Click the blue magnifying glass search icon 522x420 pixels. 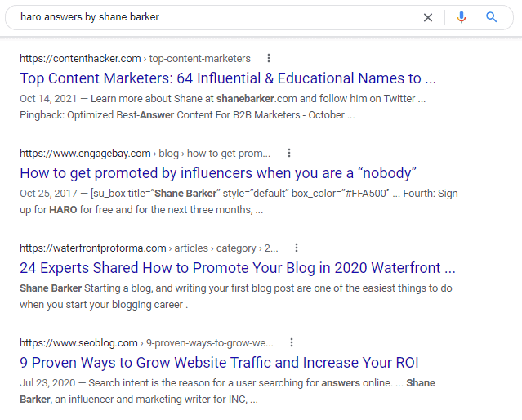tap(492, 17)
